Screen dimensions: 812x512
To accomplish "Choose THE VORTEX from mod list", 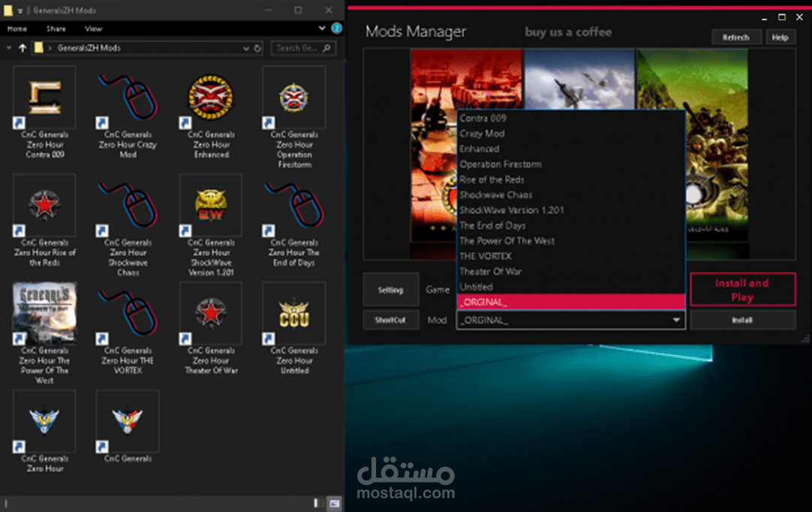I will click(x=571, y=256).
